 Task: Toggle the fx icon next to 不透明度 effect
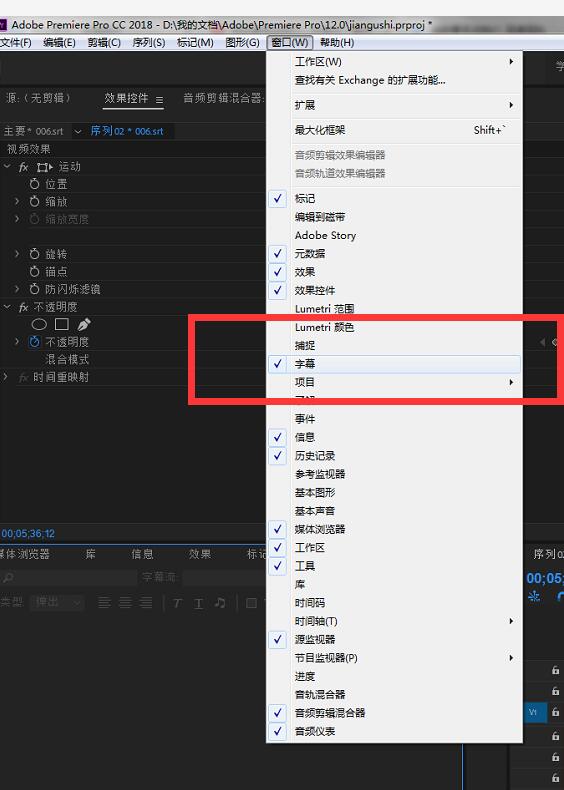(x=24, y=307)
